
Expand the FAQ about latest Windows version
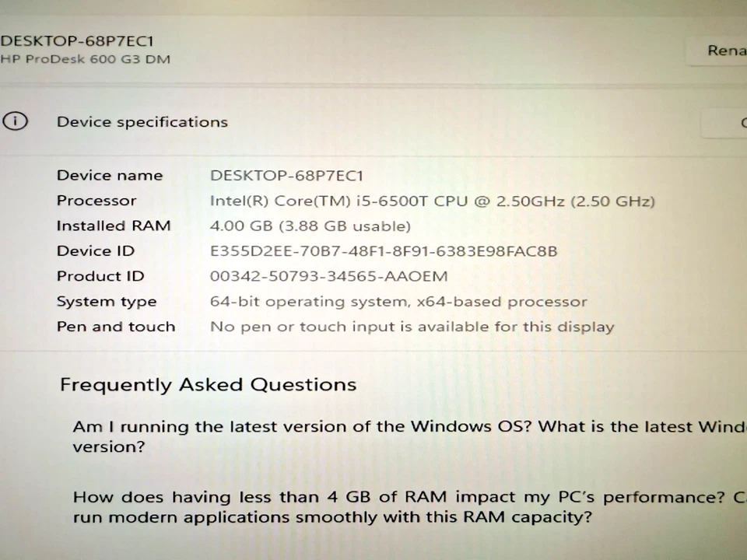click(x=405, y=436)
